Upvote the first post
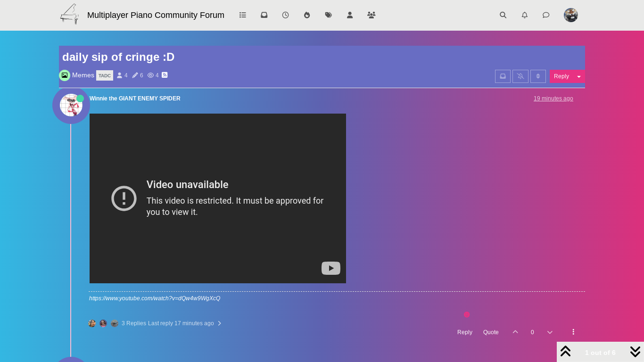The width and height of the screenshot is (644, 362). pyautogui.click(x=515, y=332)
